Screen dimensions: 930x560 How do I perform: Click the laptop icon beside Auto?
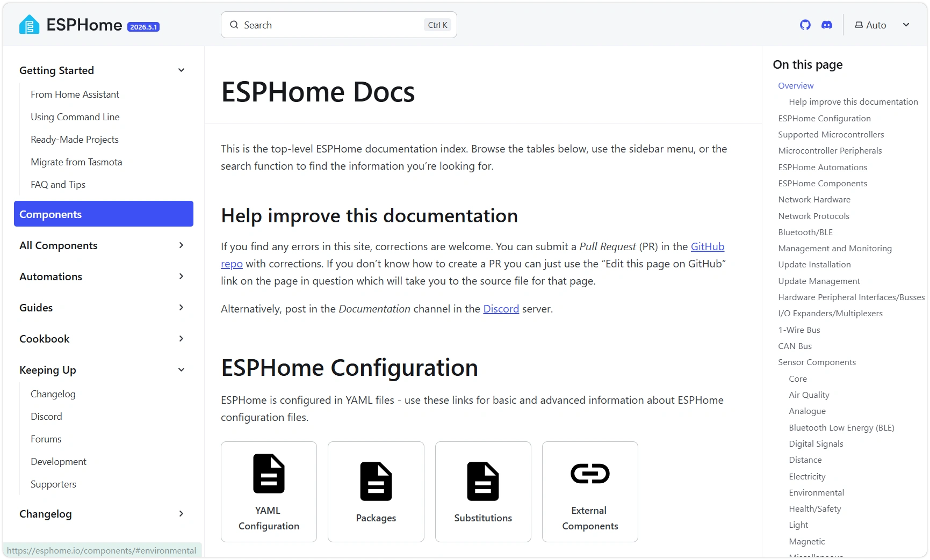859,25
